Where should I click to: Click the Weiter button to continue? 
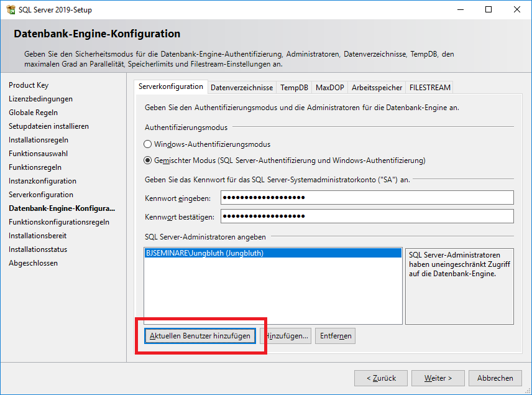coord(438,378)
